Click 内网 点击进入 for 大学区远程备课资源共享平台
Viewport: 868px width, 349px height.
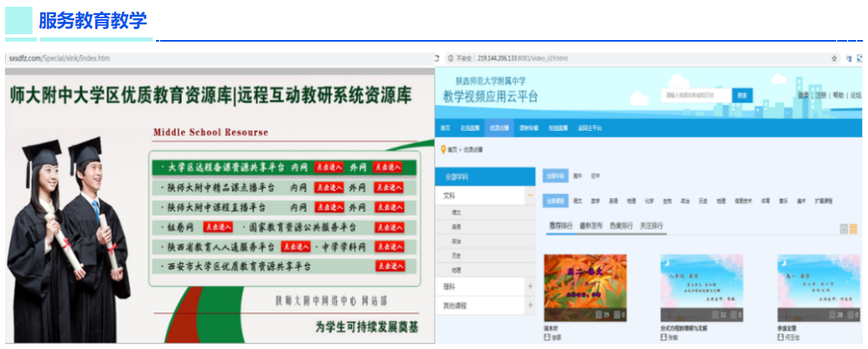click(329, 167)
